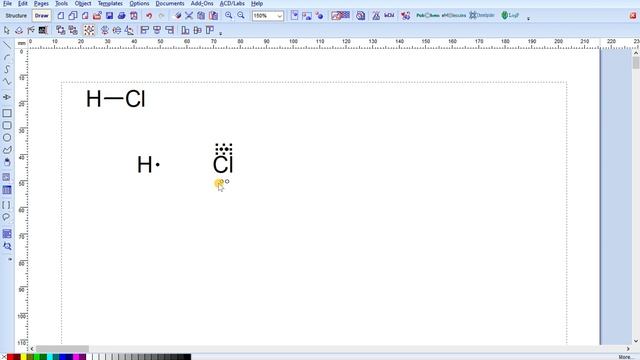Select the Line drawing tool
640x360 pixels.
[x=7, y=45]
